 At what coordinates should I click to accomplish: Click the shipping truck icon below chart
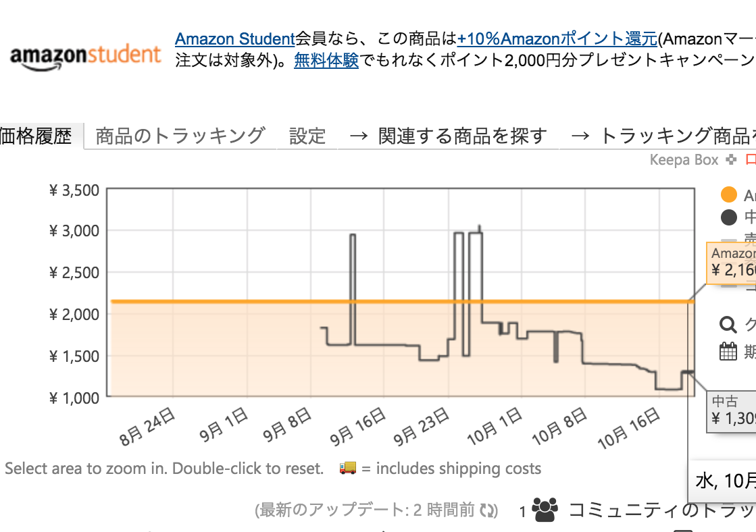pyautogui.click(x=348, y=467)
